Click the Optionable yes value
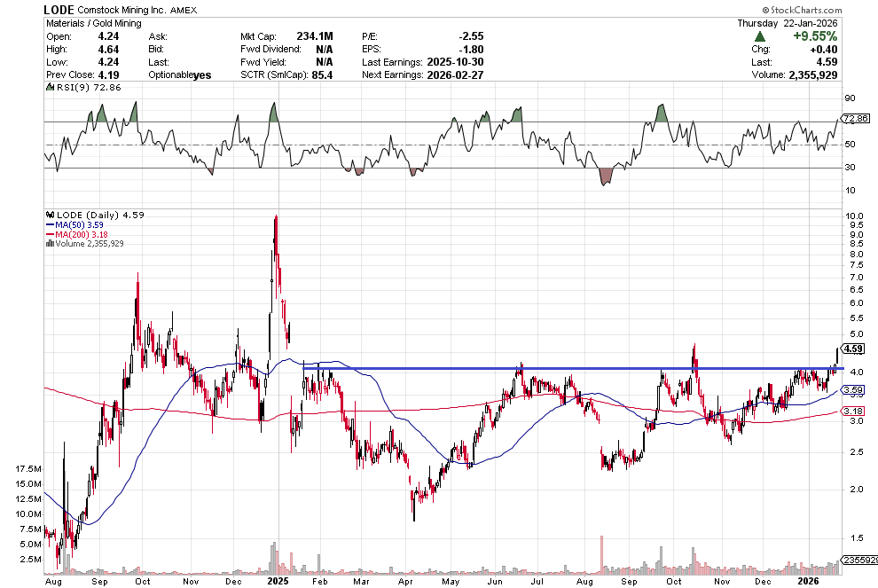The height and width of the screenshot is (588, 878). (x=202, y=75)
